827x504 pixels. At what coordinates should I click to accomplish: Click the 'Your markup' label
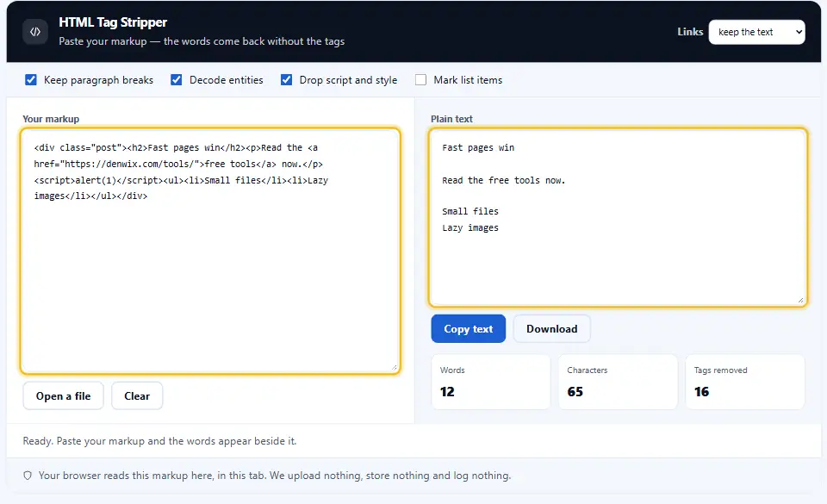(x=51, y=119)
